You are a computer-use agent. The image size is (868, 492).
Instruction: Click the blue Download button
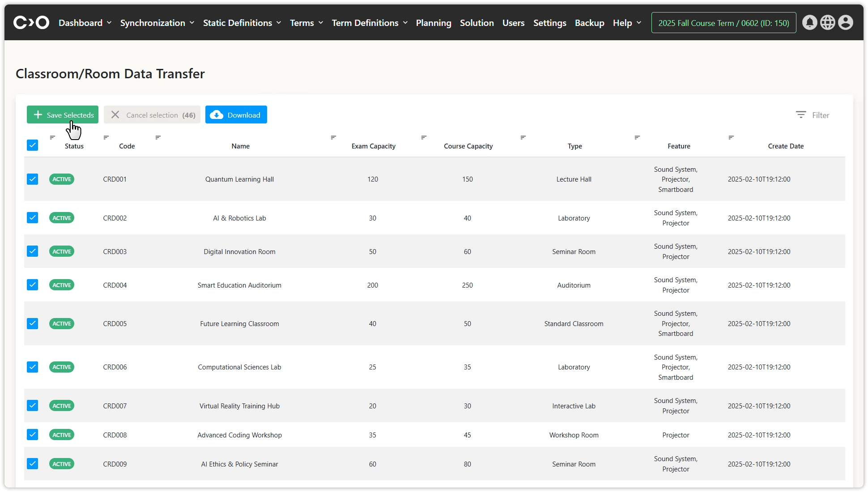pos(236,115)
